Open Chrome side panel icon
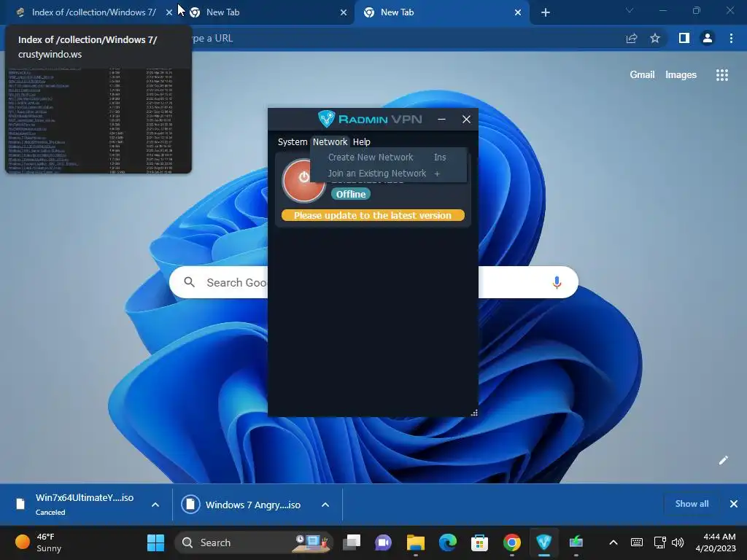This screenshot has width=747, height=560. pos(684,38)
